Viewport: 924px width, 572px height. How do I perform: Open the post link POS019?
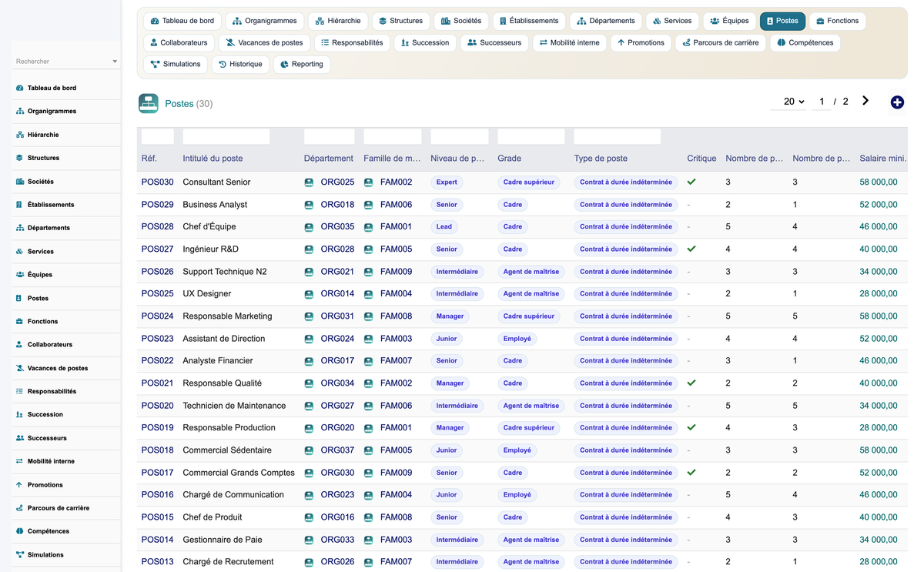[158, 428]
